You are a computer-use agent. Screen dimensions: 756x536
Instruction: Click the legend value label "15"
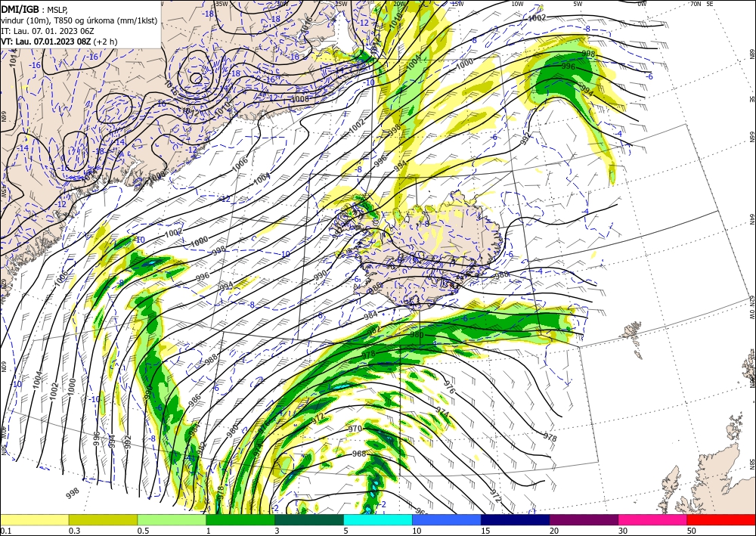click(485, 531)
